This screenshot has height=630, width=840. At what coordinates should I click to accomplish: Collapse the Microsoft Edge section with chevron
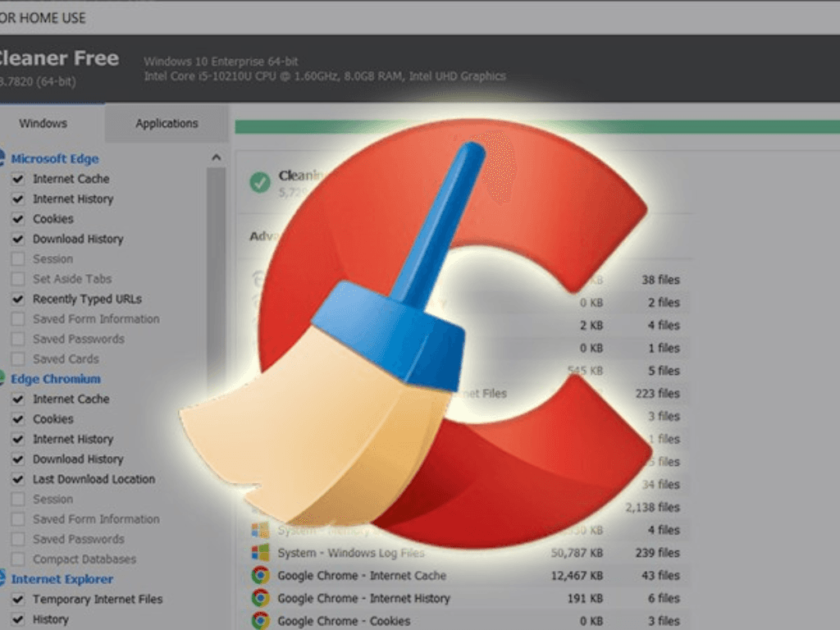pyautogui.click(x=217, y=157)
